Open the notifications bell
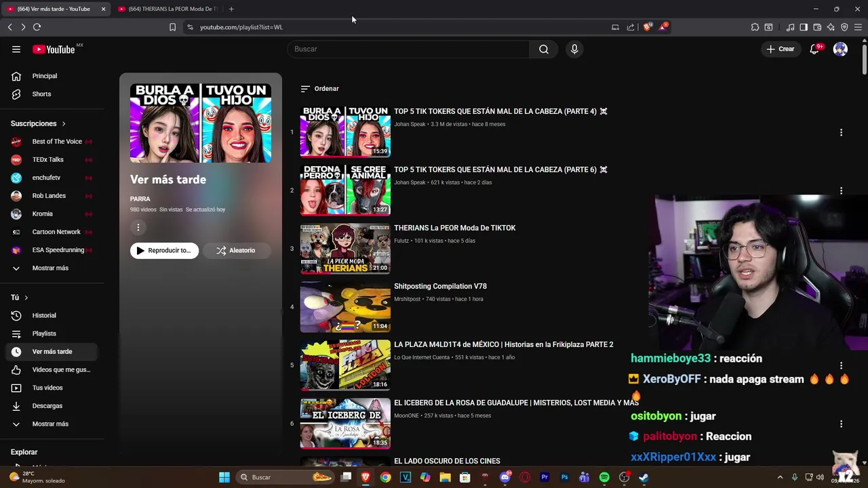The width and height of the screenshot is (868, 488). (x=814, y=49)
